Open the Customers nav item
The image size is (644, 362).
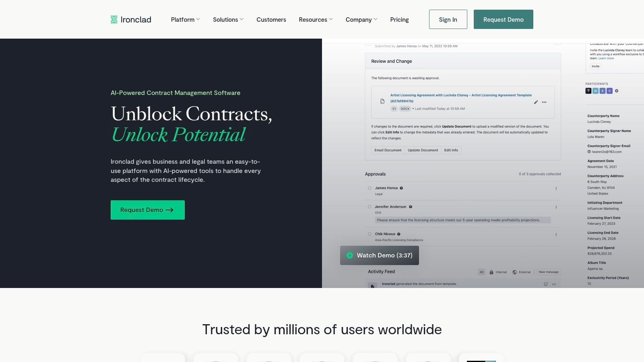click(271, 19)
